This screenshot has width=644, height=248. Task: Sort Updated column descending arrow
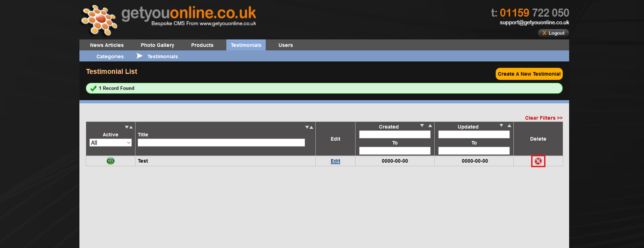(501, 125)
